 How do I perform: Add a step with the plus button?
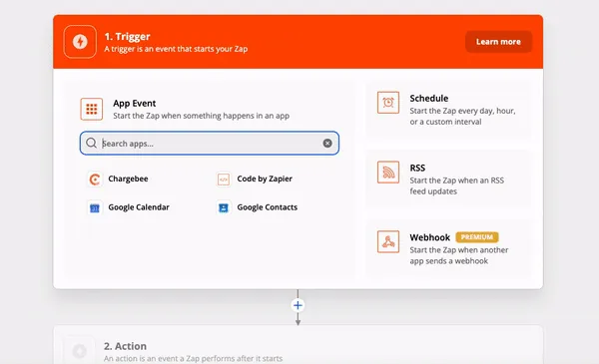pos(298,305)
